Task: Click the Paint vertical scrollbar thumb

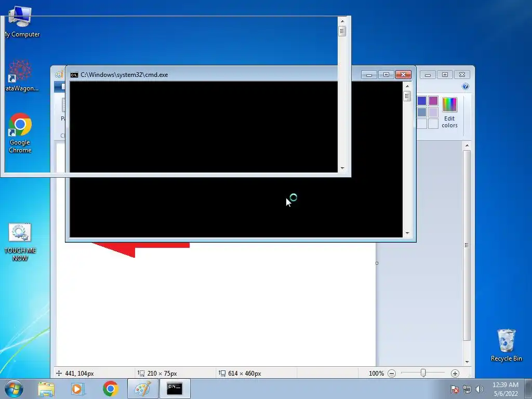Action: click(467, 245)
